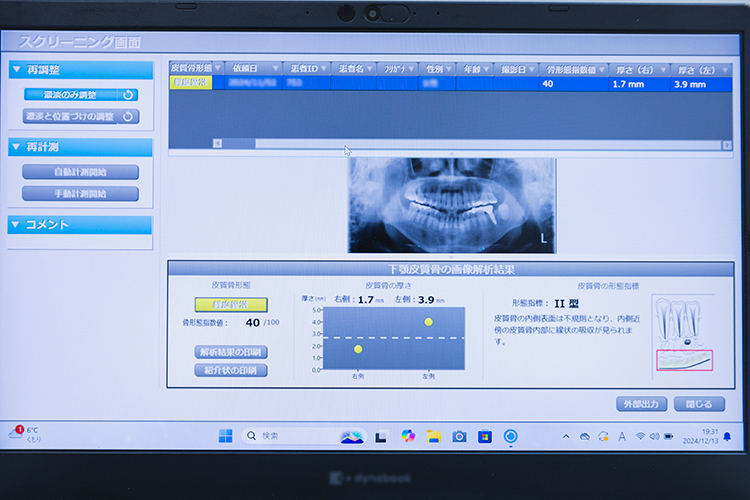Open the Camera app in the taskbar
The image size is (750, 500).
tap(459, 436)
